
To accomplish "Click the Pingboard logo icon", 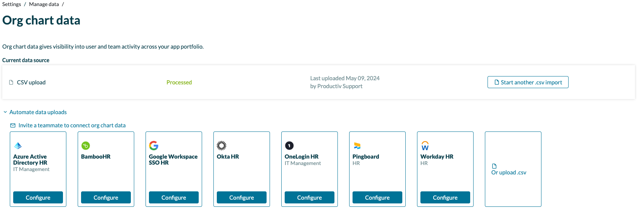I will (357, 146).
